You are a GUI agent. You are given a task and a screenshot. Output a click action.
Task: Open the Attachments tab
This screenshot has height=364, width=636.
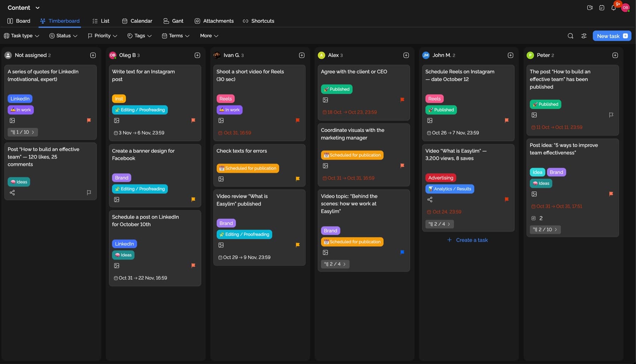(214, 21)
